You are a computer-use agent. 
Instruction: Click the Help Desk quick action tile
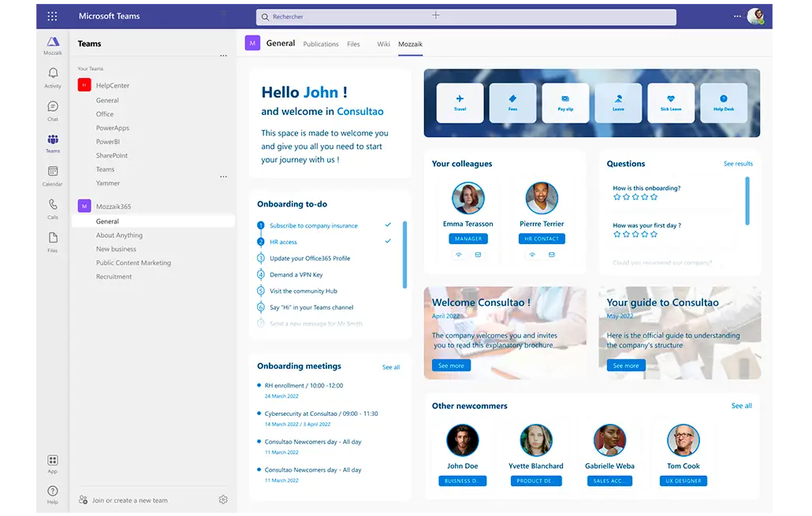(x=724, y=103)
